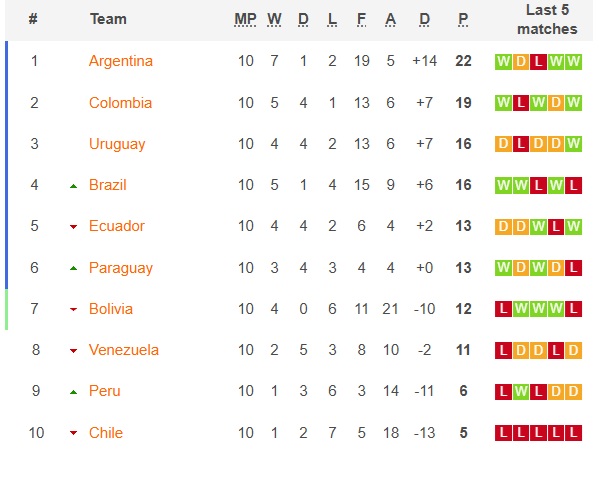The width and height of the screenshot is (600, 488).
Task: Click the MP column header
Action: [x=245, y=19]
